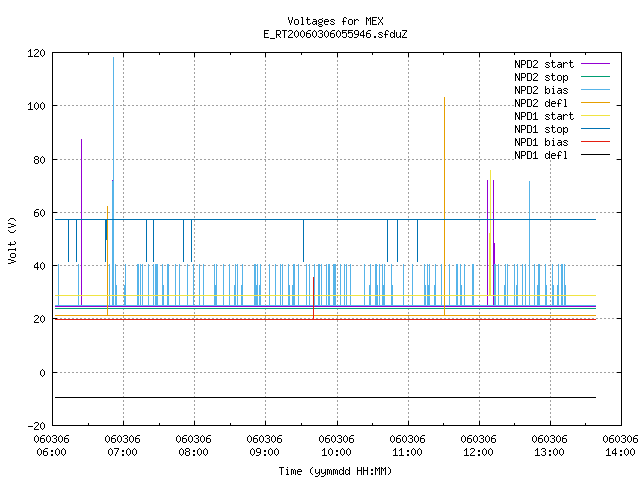Click the 'NPD1 defl' legend label
Screen dimensions: 640x480
point(541,155)
